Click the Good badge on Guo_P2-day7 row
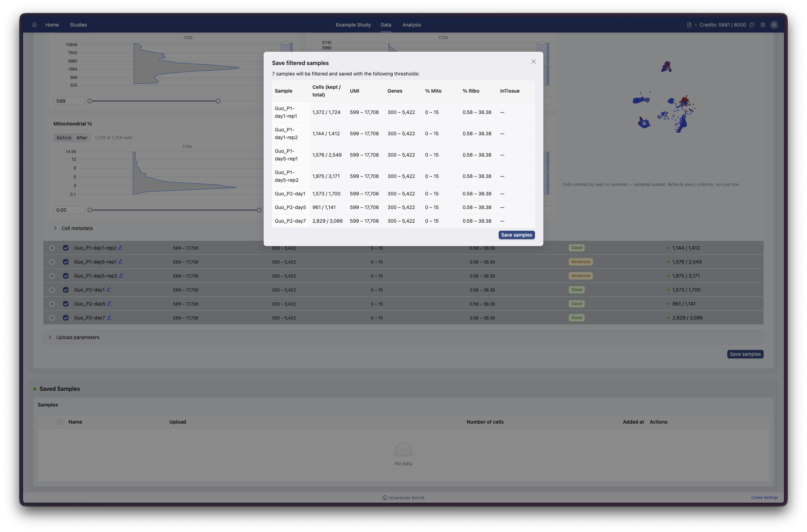 pos(577,318)
